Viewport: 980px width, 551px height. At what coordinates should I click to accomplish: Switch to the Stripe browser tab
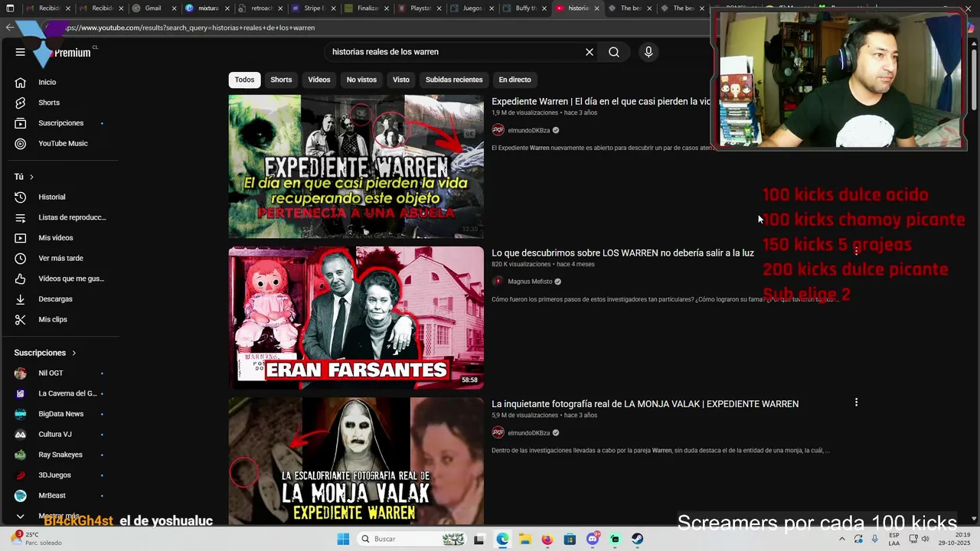click(312, 8)
